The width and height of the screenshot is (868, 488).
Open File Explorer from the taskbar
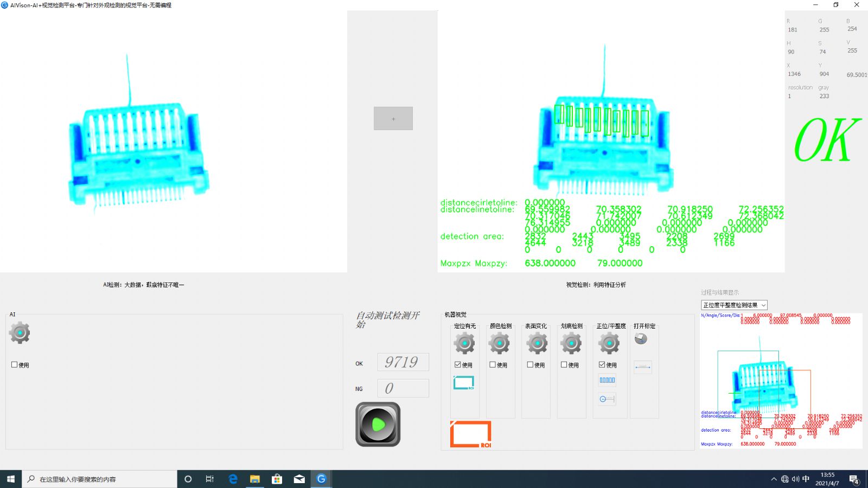[x=254, y=479]
